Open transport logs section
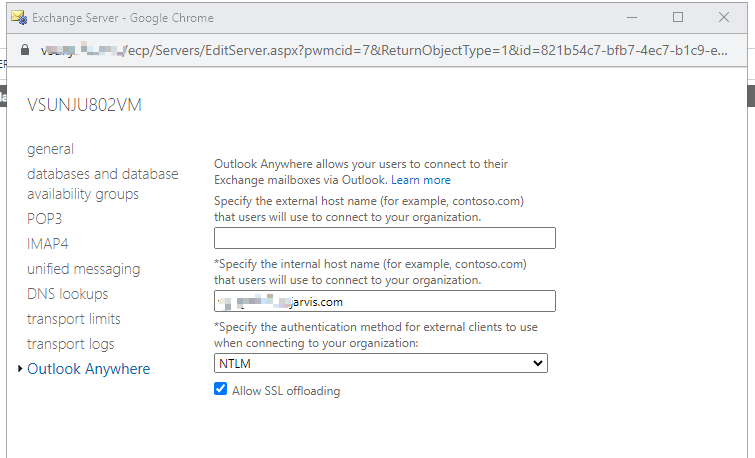Viewport: 755px width, 458px height. pyautogui.click(x=70, y=344)
